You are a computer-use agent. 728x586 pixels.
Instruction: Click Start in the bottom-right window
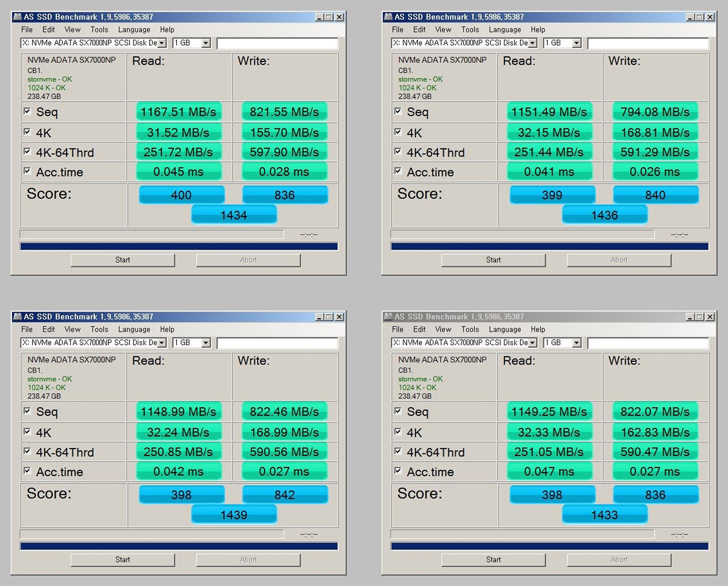click(x=493, y=560)
